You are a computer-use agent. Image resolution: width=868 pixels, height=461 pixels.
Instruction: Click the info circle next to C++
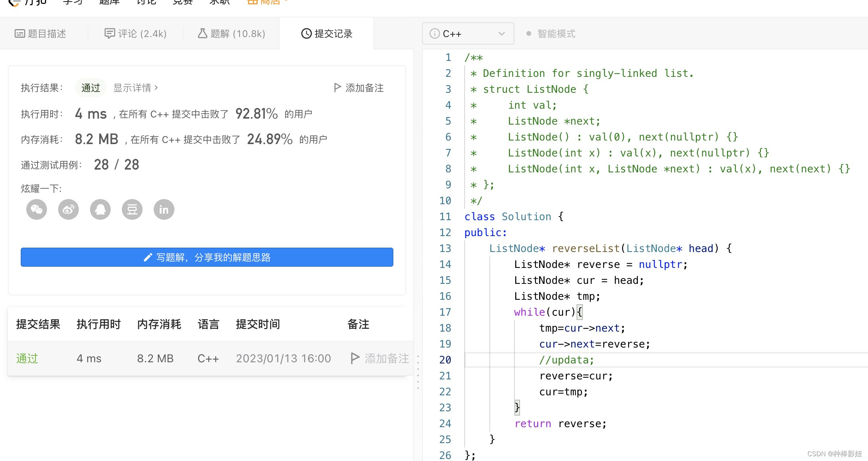click(x=434, y=33)
